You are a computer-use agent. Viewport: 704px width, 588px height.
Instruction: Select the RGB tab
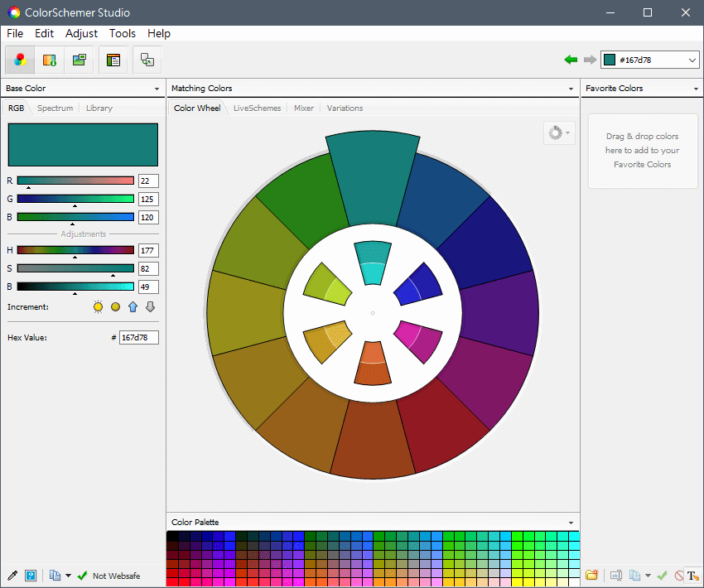click(17, 108)
